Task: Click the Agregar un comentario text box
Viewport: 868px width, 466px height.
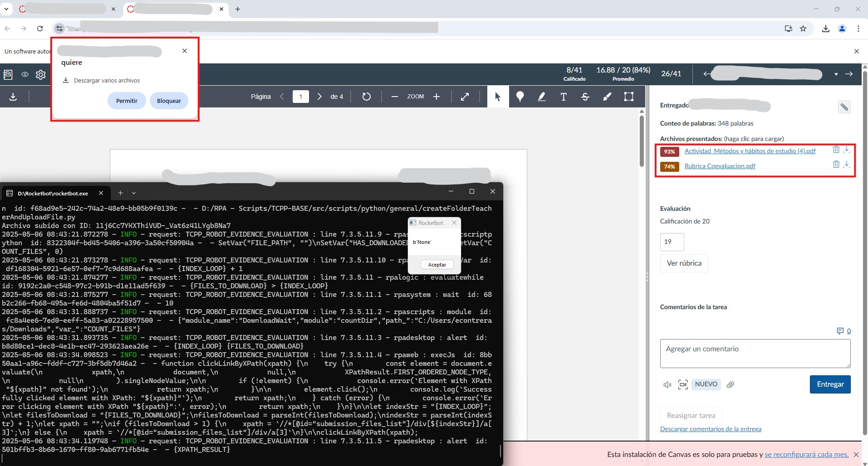Action: (755, 353)
